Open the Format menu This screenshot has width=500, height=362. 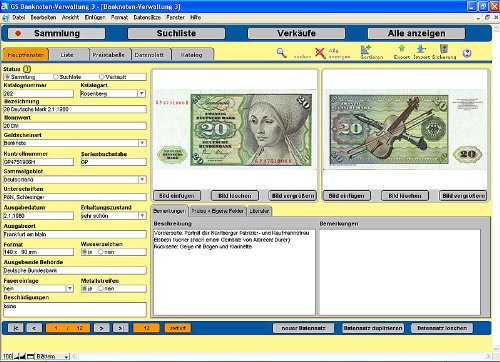point(119,17)
